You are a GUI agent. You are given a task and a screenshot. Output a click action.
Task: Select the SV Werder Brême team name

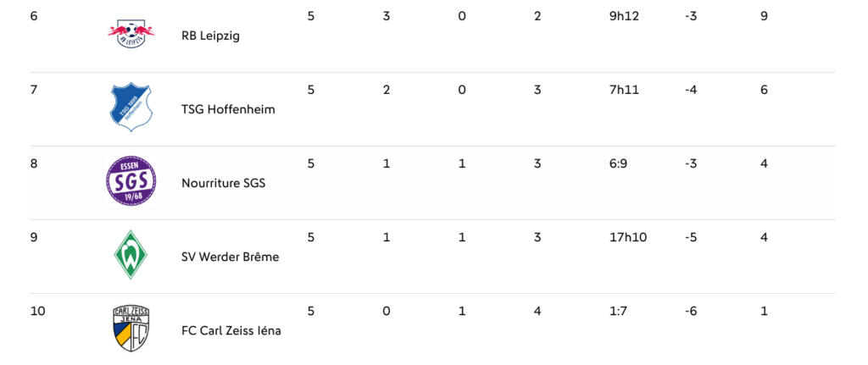[230, 257]
